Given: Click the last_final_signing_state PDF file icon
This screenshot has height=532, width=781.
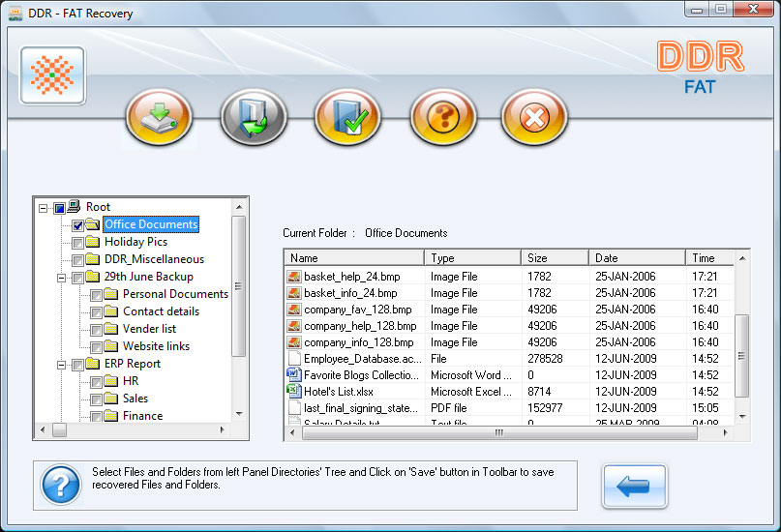Looking at the screenshot, I should (x=294, y=407).
